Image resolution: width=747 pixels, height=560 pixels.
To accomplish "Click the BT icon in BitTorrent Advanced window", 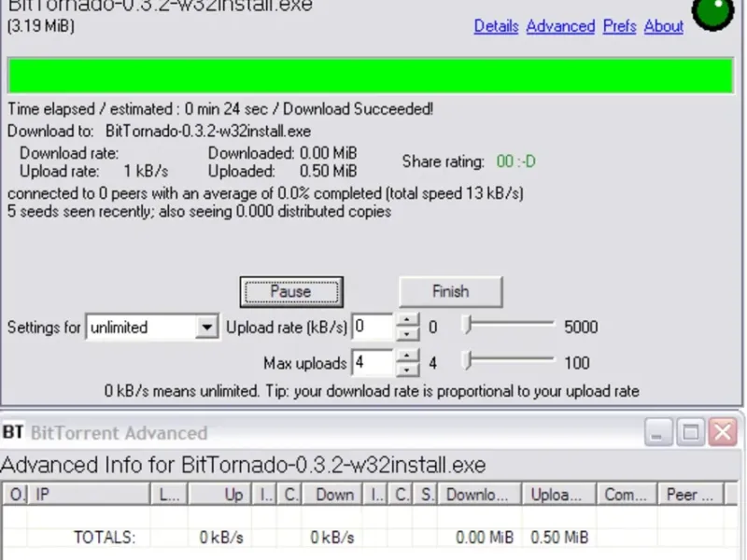I will 13,432.
